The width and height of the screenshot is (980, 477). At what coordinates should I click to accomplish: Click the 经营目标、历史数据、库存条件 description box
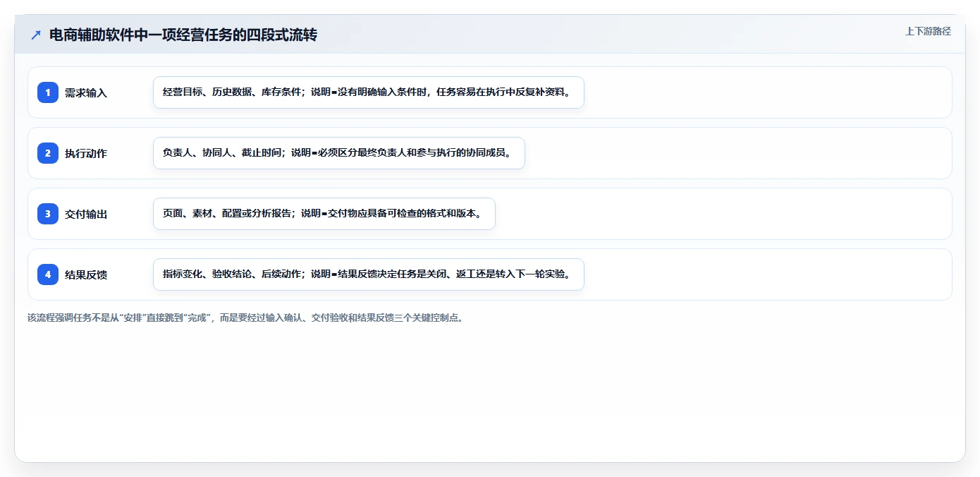coord(369,92)
